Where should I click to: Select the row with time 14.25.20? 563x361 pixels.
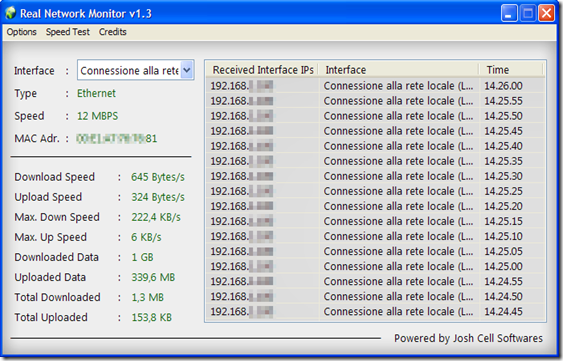point(375,207)
